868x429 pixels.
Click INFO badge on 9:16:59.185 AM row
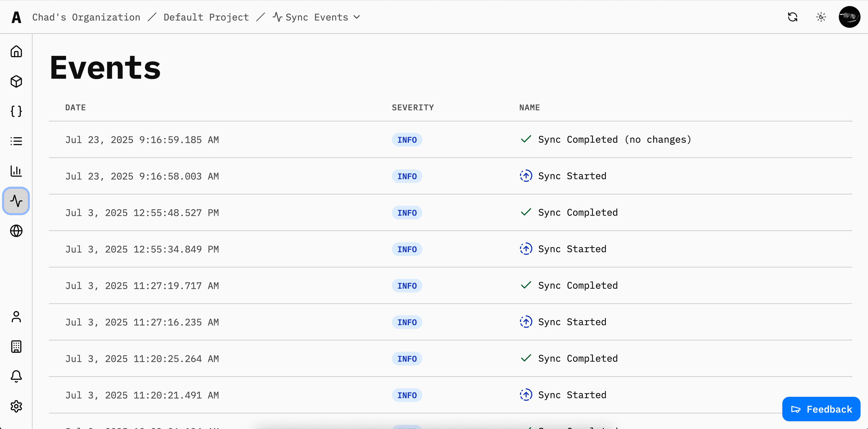point(407,140)
